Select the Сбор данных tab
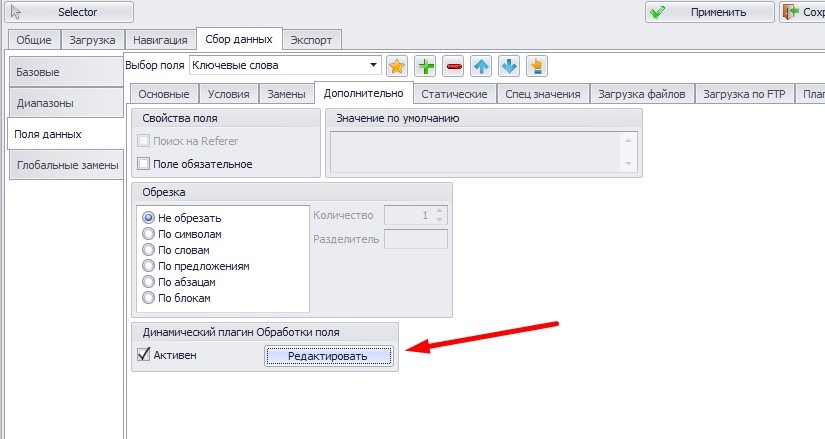The width and height of the screenshot is (825, 439). point(239,39)
